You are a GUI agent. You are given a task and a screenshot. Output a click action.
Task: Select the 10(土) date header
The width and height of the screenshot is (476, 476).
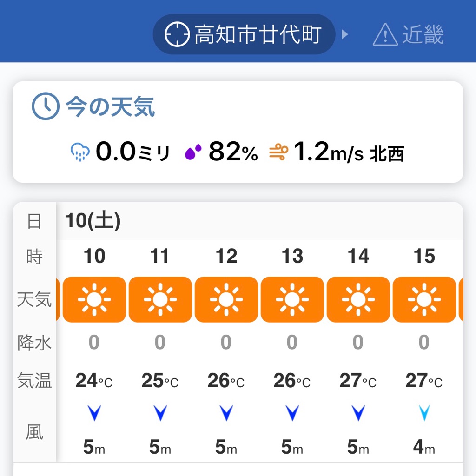93,221
